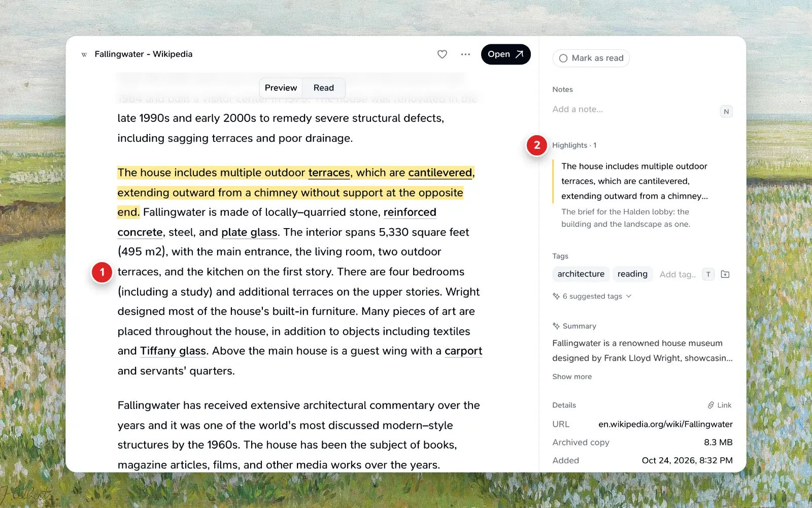Image resolution: width=812 pixels, height=508 pixels.
Task: Switch to the Read tab
Action: coord(324,88)
